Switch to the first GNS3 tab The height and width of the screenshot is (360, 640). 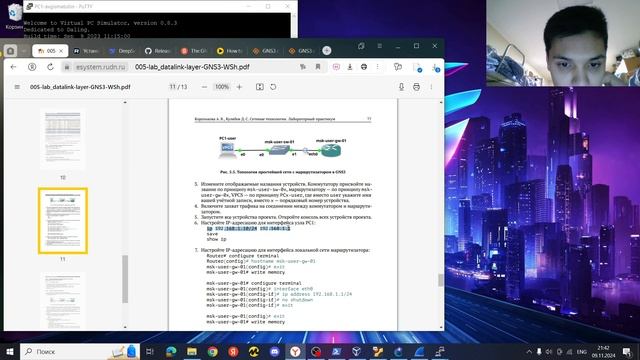(x=266, y=51)
